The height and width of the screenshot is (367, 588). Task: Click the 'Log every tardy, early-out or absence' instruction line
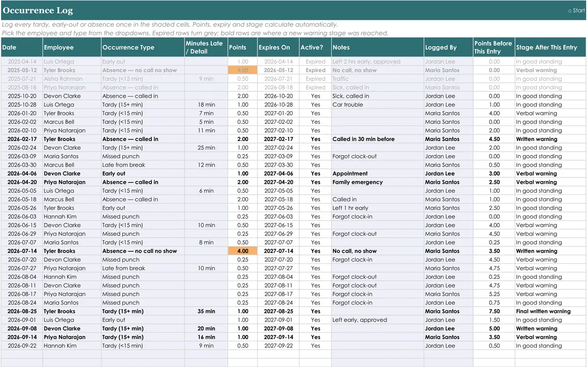169,25
